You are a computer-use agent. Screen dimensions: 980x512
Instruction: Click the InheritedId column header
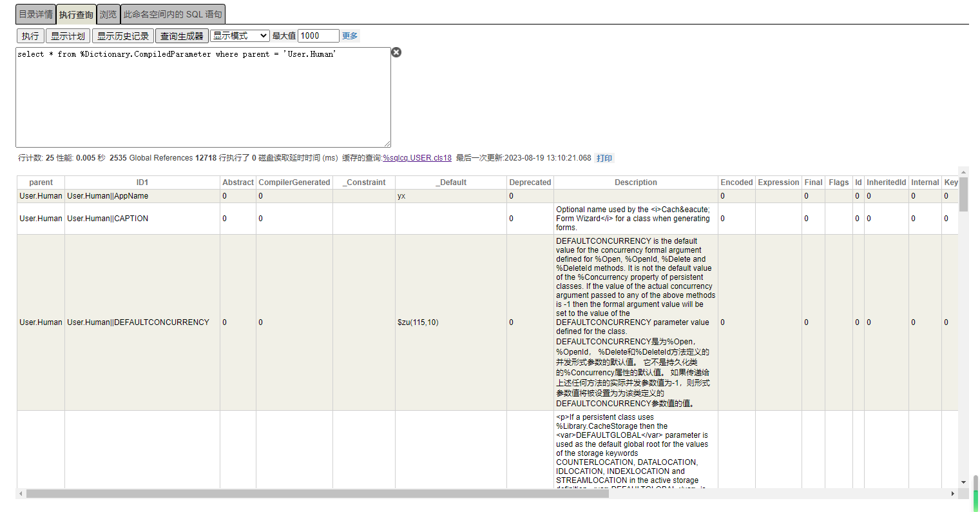(x=886, y=182)
